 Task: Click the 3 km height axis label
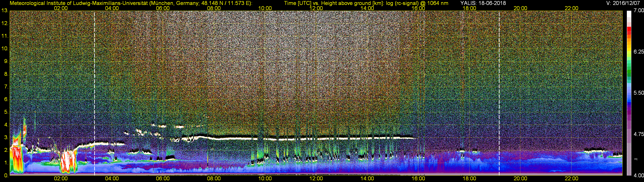coord(6,137)
